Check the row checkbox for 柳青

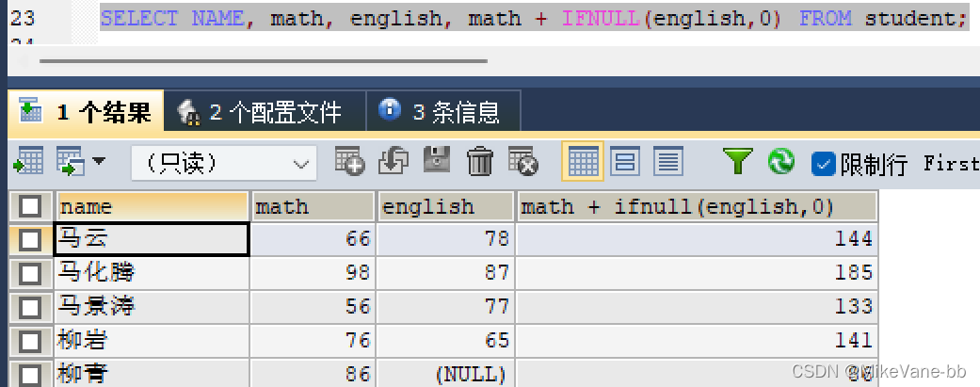coord(31,375)
